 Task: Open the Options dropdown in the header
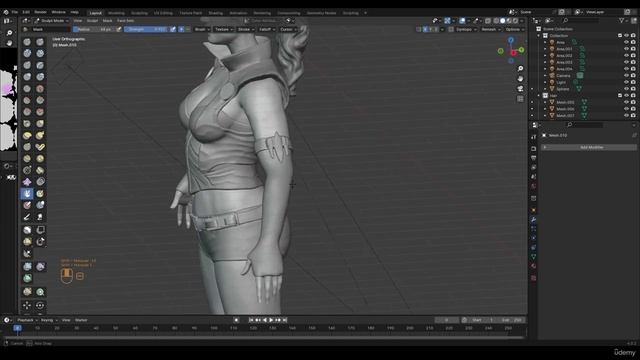[514, 29]
